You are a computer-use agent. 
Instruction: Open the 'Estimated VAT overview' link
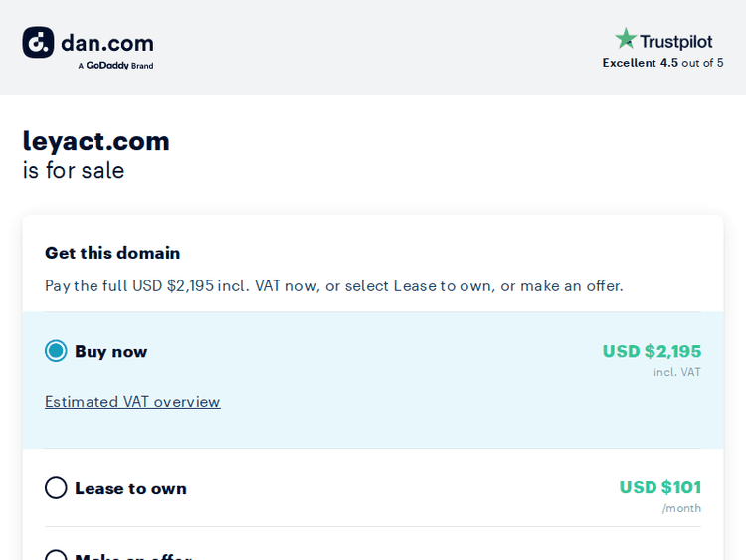[x=132, y=402]
